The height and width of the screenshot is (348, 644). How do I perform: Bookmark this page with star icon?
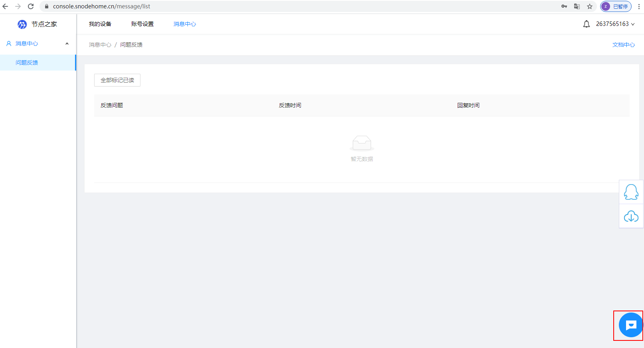click(590, 6)
